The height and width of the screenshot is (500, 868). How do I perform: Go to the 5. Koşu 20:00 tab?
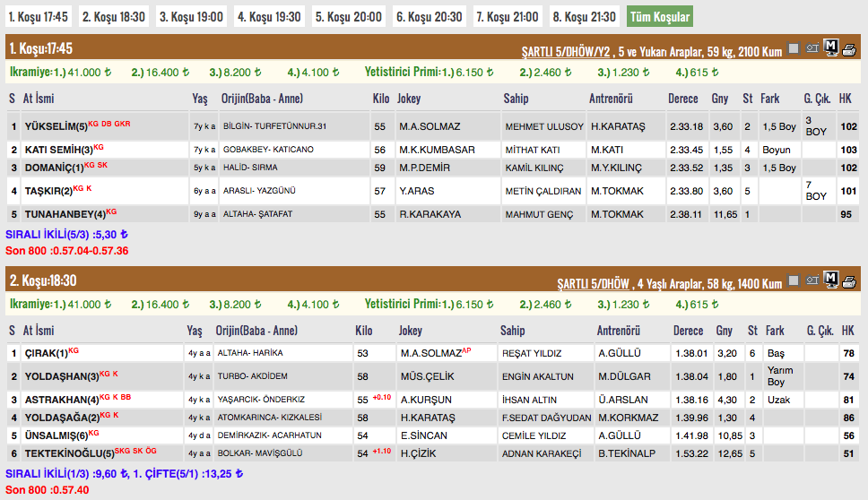[x=349, y=17]
